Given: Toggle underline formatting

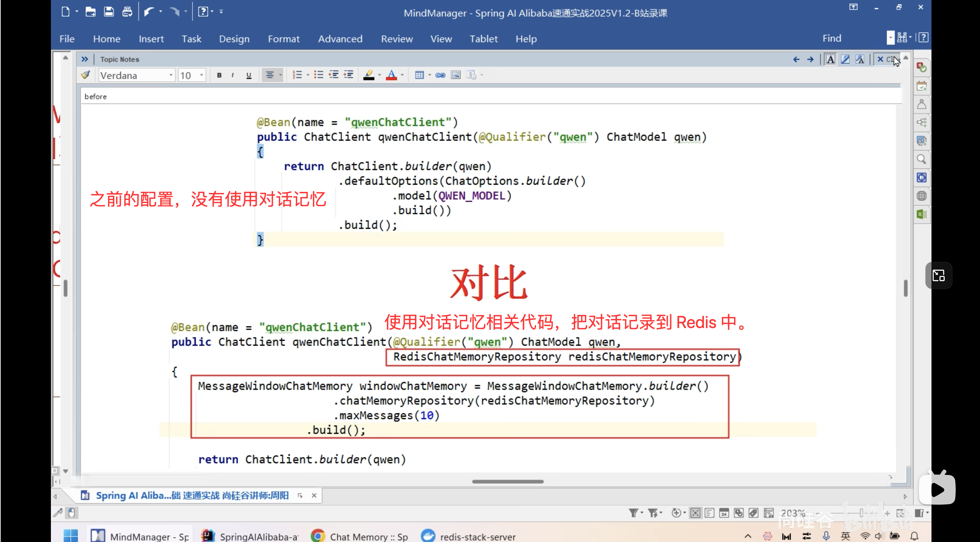Looking at the screenshot, I should coord(249,75).
